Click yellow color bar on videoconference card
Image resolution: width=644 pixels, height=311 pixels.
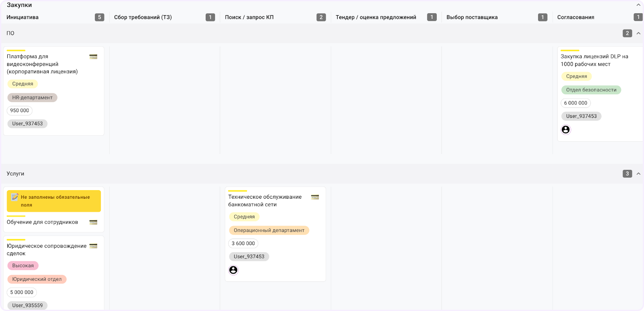[x=16, y=50]
